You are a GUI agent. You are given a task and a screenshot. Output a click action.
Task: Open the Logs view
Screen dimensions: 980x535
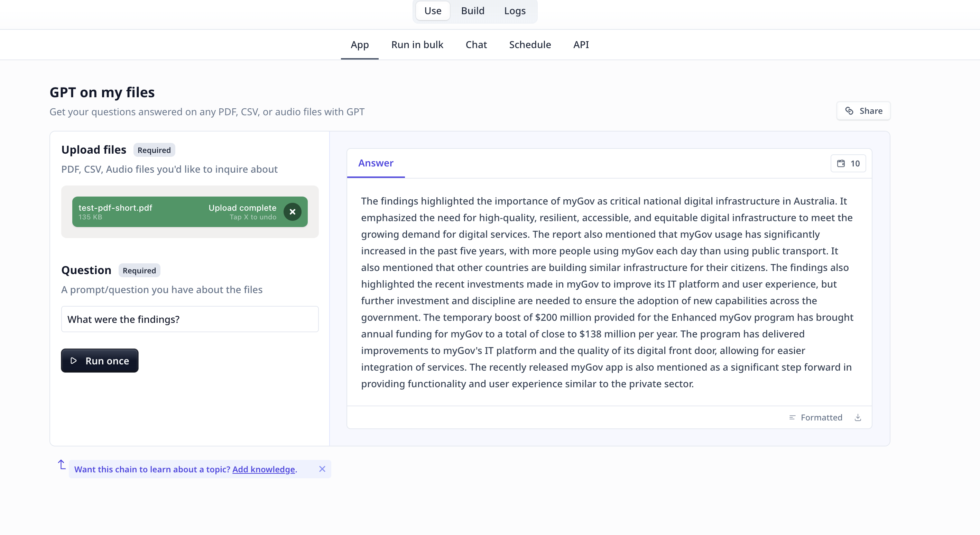click(x=515, y=11)
